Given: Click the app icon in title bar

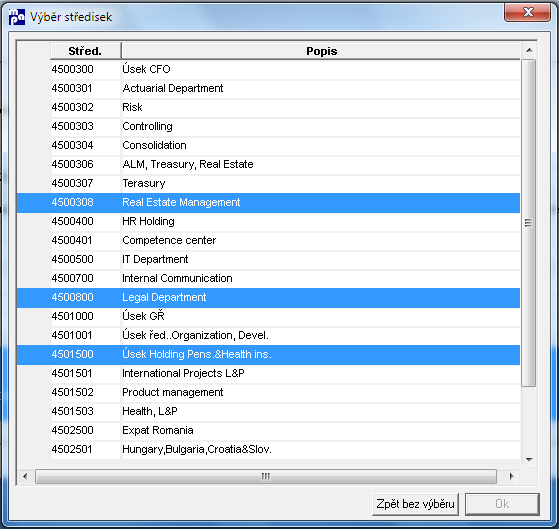Looking at the screenshot, I should tap(17, 17).
